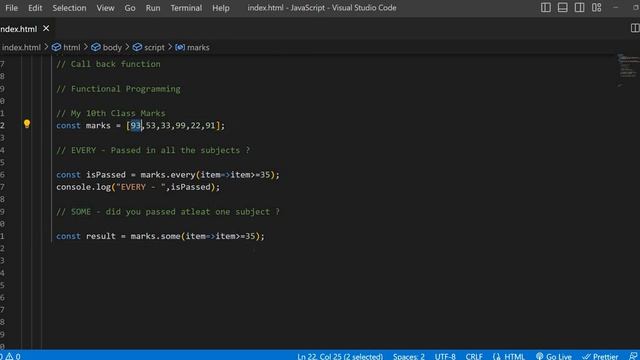Open the Terminal menu
The image size is (640, 360).
click(186, 8)
